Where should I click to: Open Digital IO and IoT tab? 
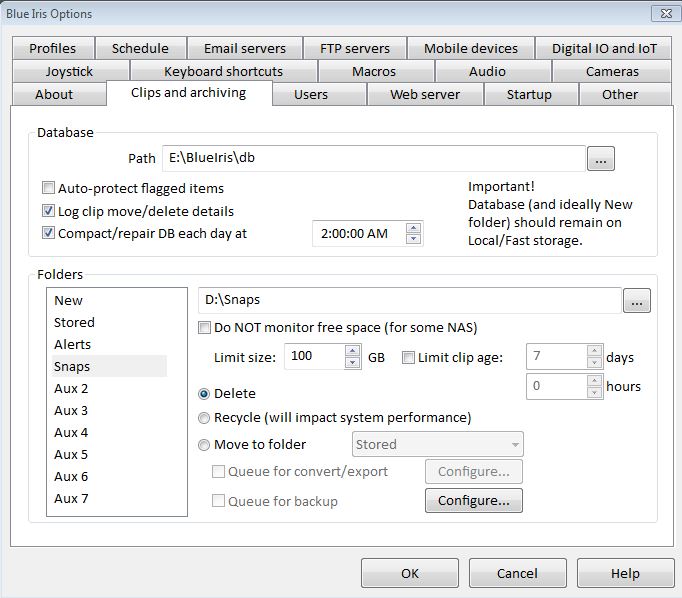click(604, 48)
